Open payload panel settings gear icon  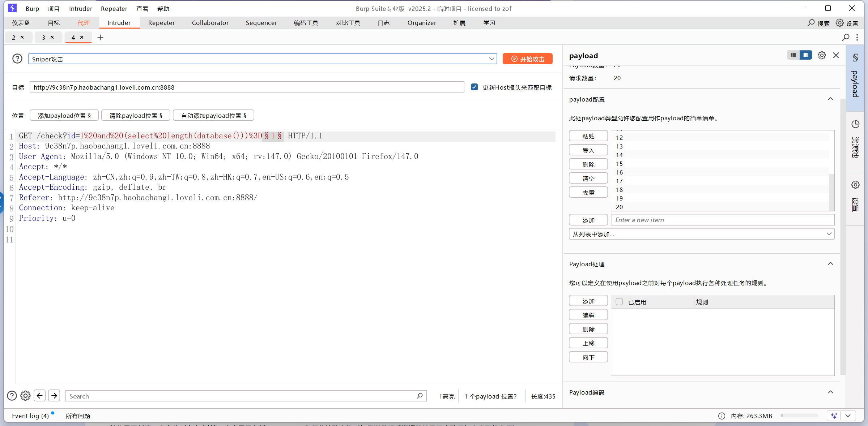point(822,55)
